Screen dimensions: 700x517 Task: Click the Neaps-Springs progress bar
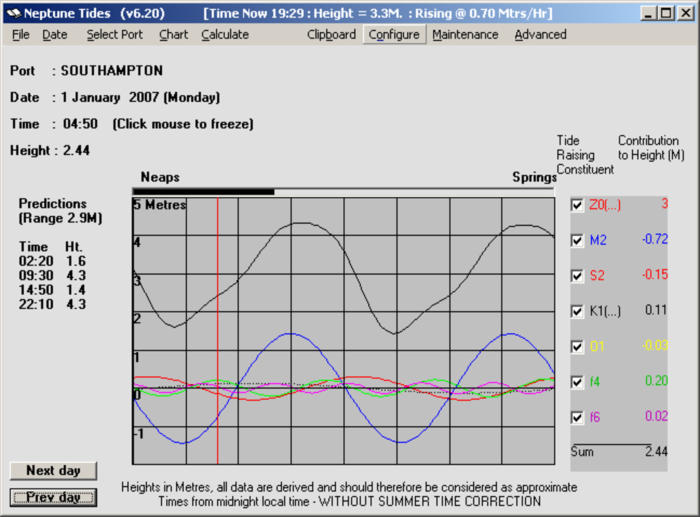click(343, 191)
